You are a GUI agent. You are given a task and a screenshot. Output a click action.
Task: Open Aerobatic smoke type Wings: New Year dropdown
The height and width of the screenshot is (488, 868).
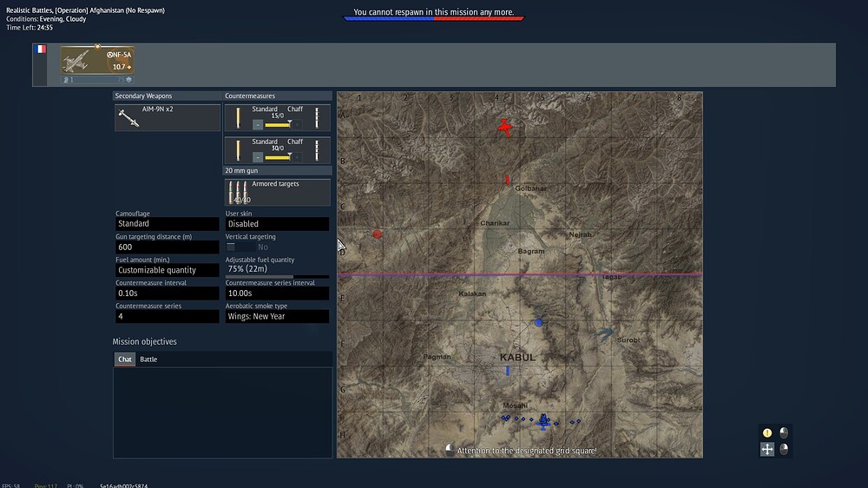coord(277,317)
